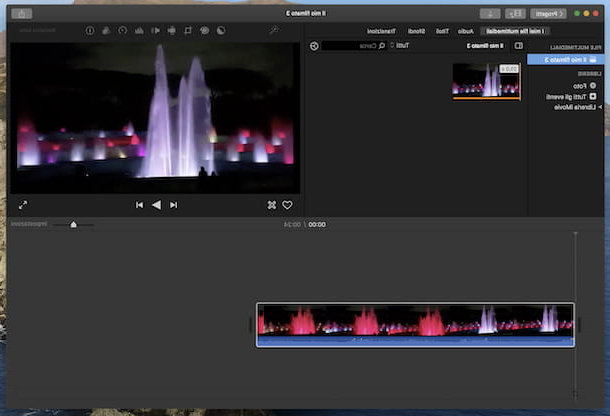
Task: Switch to I miei file multimediali tab
Action: click(x=515, y=31)
